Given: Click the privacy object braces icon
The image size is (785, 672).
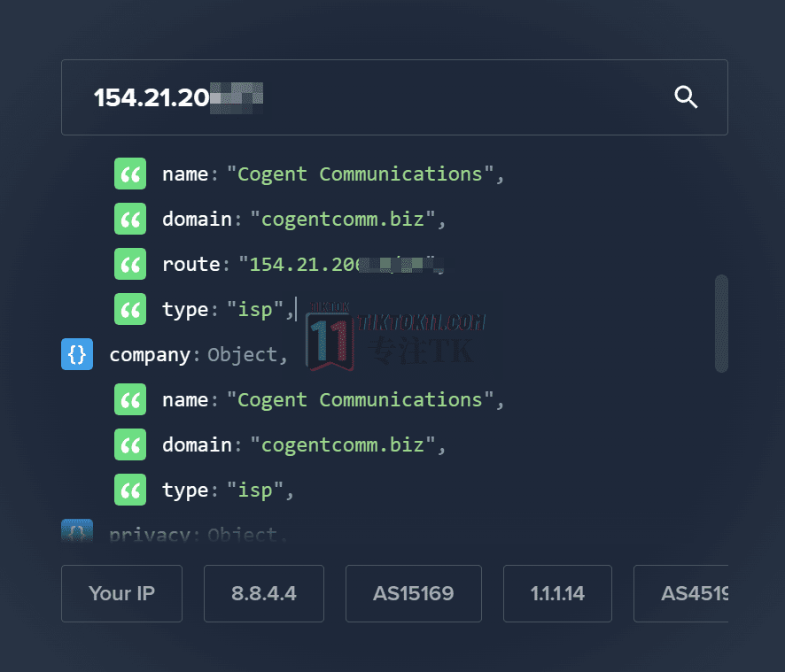Looking at the screenshot, I should (77, 531).
